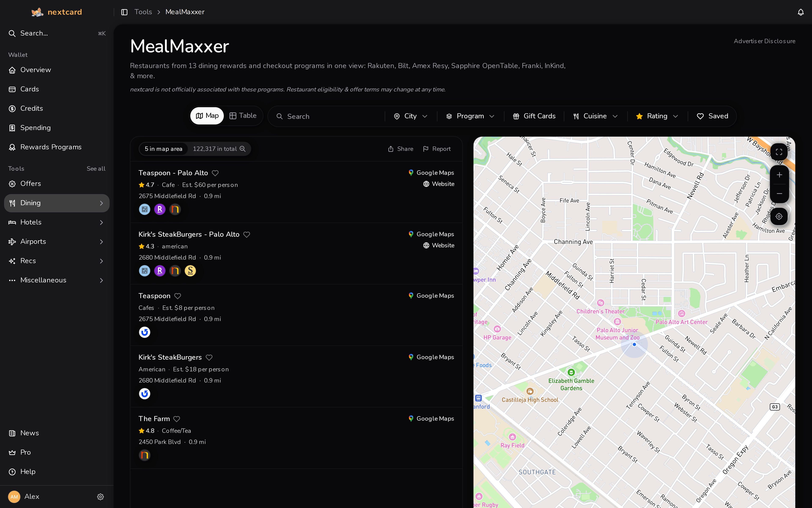
Task: Open the Program dropdown filter
Action: (470, 116)
